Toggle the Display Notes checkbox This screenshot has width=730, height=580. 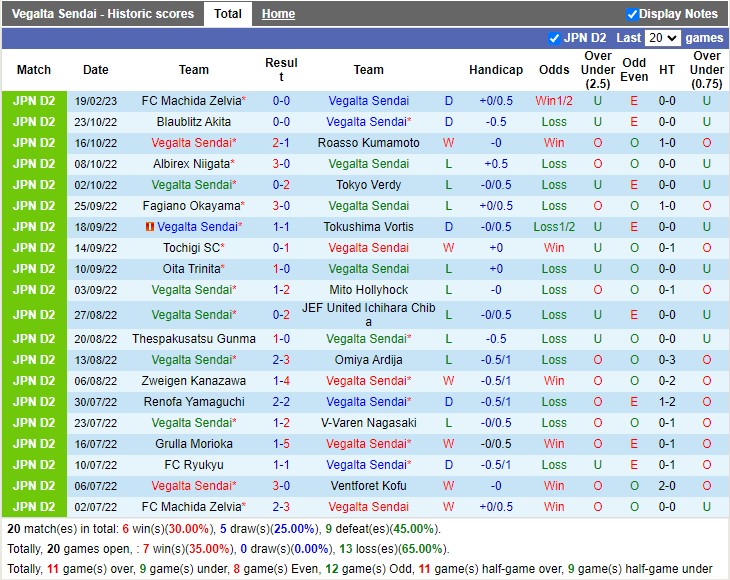[632, 14]
